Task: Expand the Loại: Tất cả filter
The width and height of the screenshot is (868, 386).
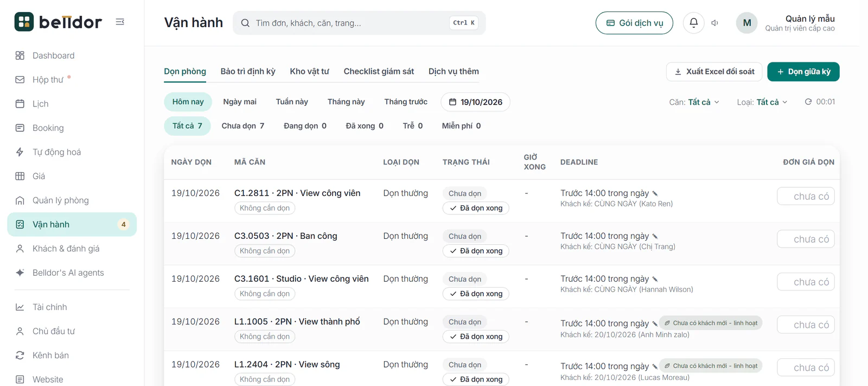Action: [x=762, y=102]
